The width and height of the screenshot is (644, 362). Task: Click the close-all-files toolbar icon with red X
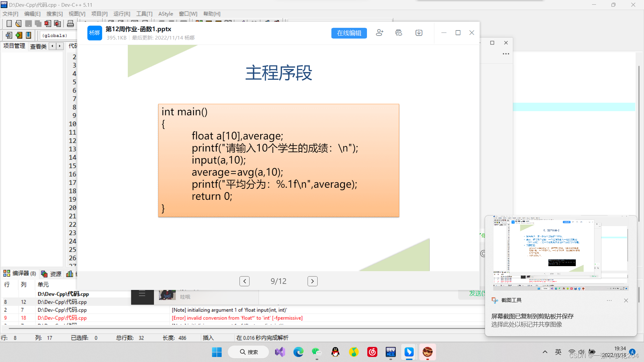(58, 23)
